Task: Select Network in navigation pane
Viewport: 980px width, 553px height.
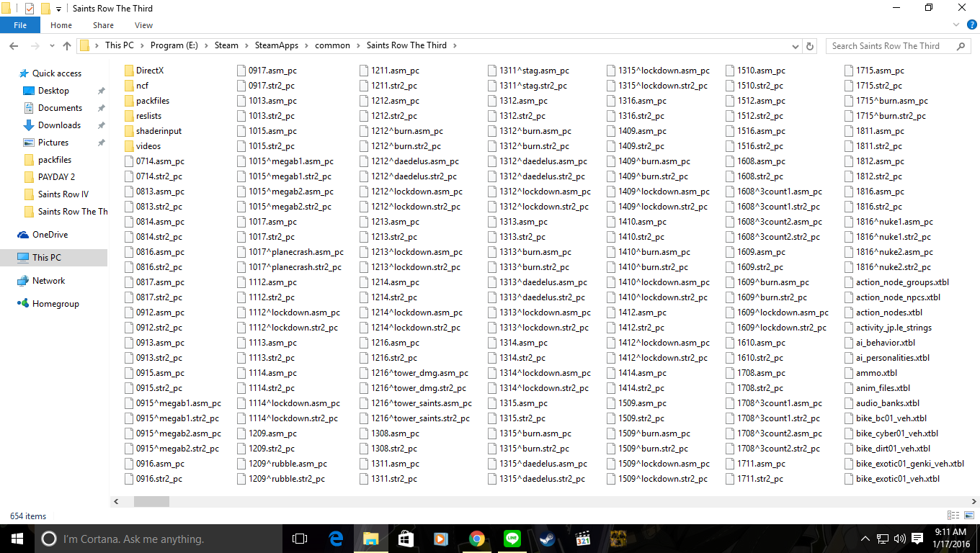Action: click(48, 281)
